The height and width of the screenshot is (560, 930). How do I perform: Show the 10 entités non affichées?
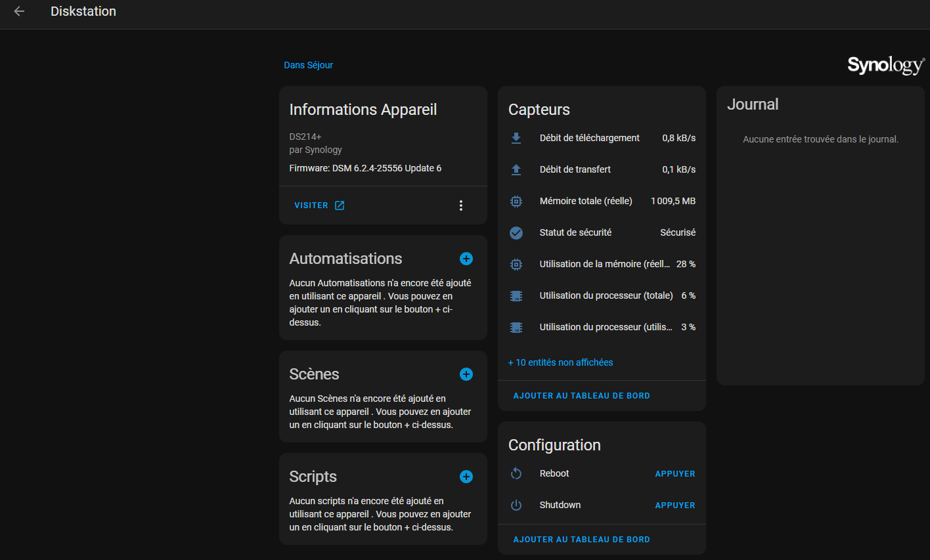coord(560,362)
